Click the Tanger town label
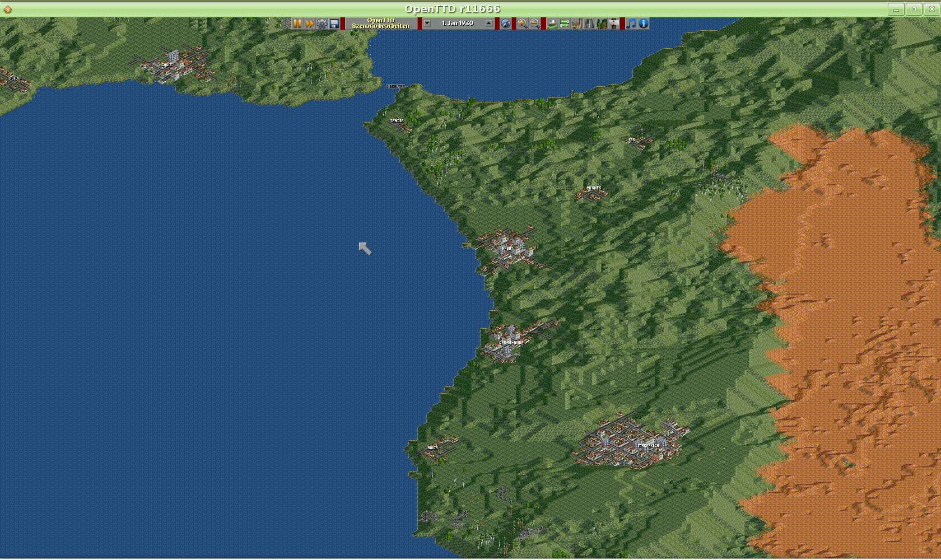Image resolution: width=941 pixels, height=560 pixels. (397, 120)
